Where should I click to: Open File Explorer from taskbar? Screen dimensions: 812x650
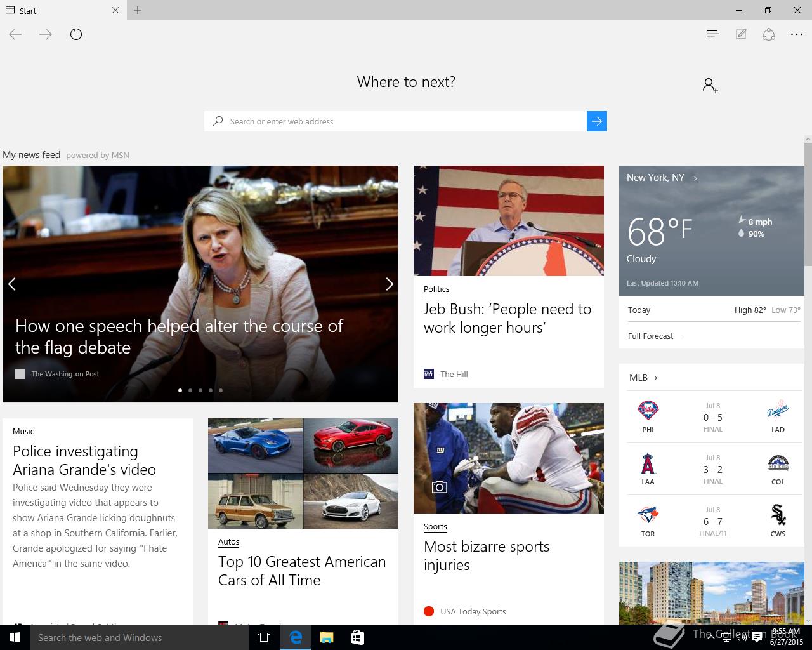[326, 637]
